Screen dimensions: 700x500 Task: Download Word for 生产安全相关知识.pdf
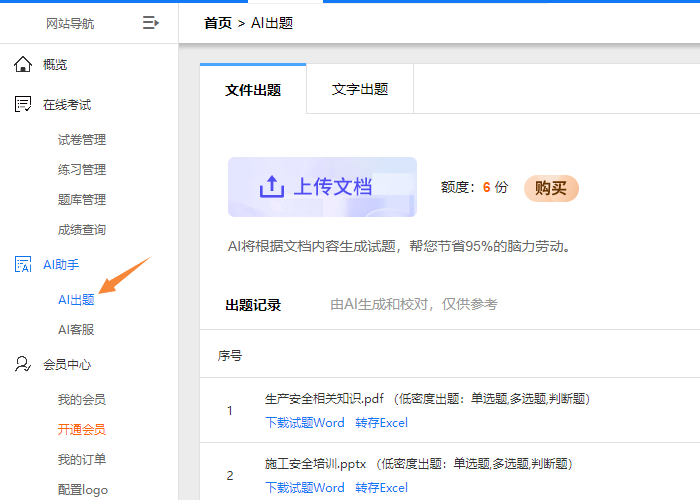click(x=305, y=422)
